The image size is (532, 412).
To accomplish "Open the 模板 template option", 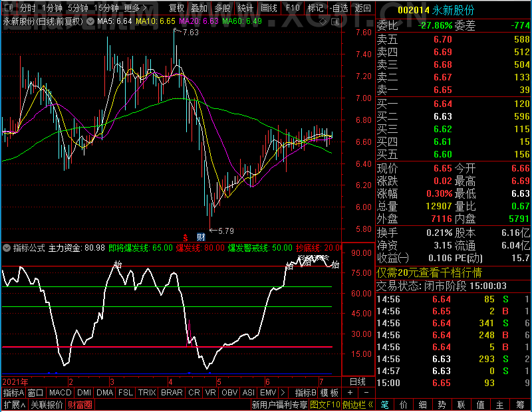I will [329, 393].
